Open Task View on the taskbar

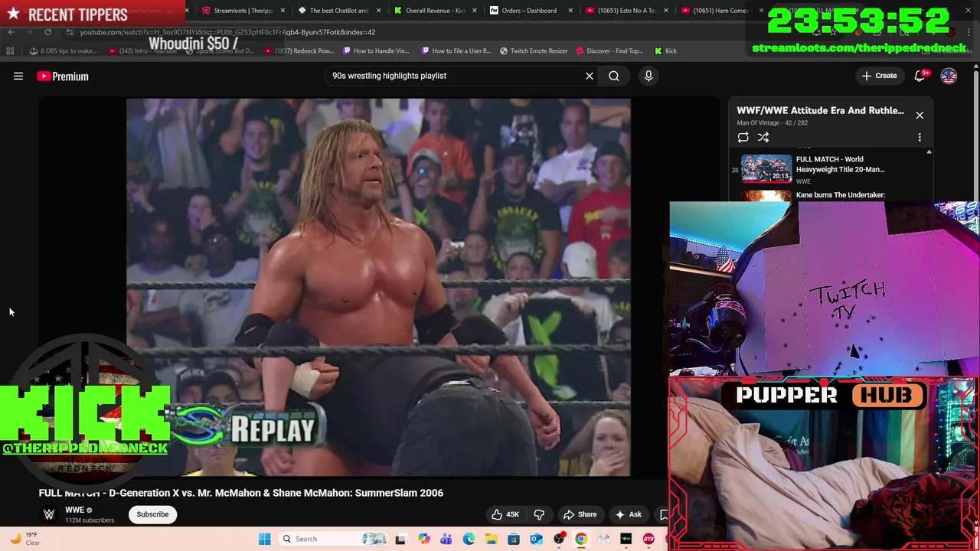(400, 539)
